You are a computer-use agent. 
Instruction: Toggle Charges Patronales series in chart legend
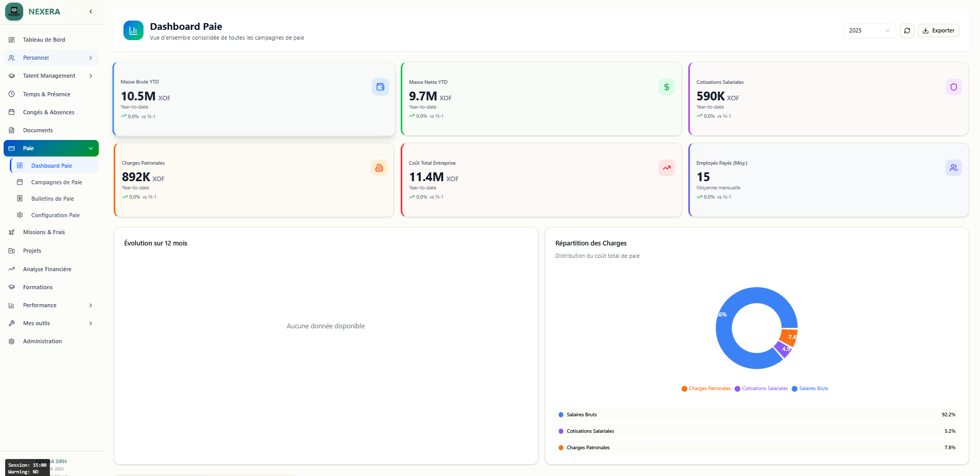pos(706,389)
